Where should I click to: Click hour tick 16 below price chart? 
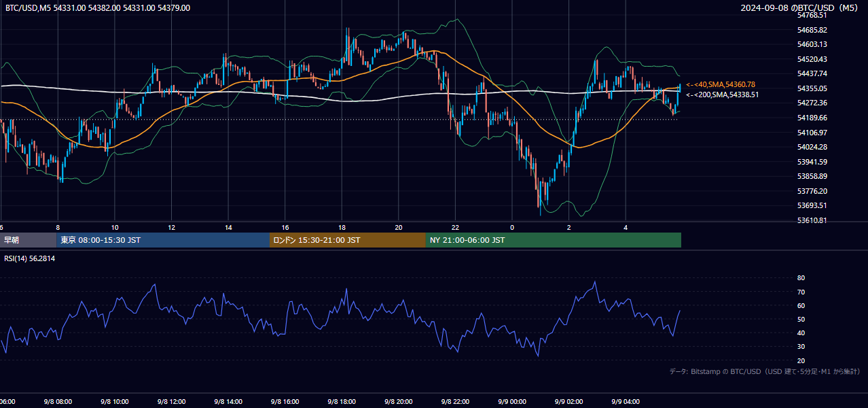[285, 227]
